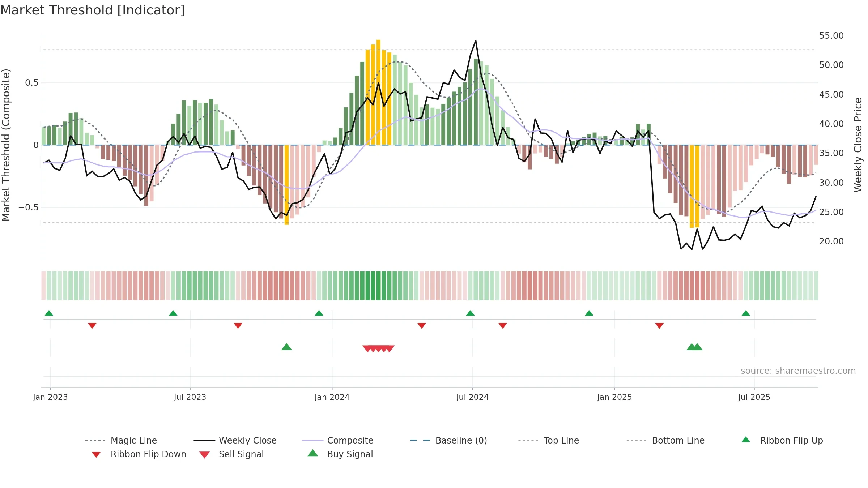
Task: Toggle the Baseline (0) legend entry
Action: (448, 440)
